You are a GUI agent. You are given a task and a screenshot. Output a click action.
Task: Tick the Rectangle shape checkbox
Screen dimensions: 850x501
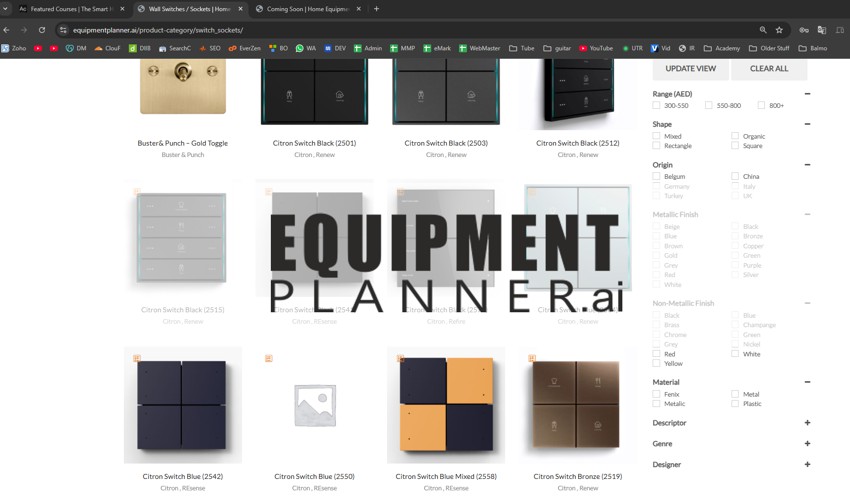[657, 146]
